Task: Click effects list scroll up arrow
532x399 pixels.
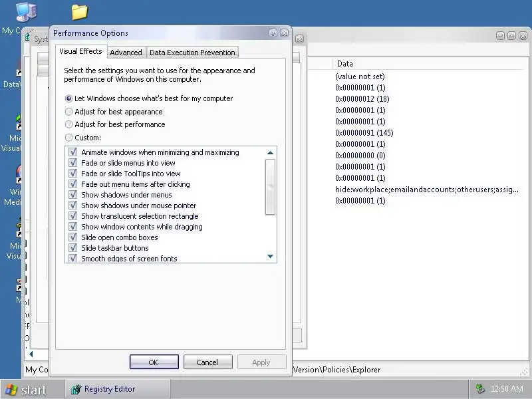Action: (x=270, y=153)
